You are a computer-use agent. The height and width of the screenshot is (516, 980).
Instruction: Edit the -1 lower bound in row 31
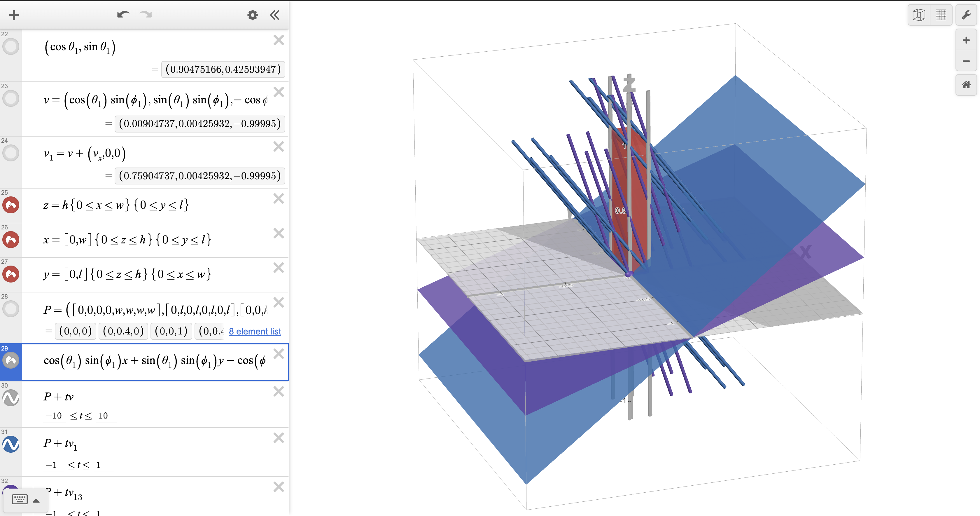[52, 465]
